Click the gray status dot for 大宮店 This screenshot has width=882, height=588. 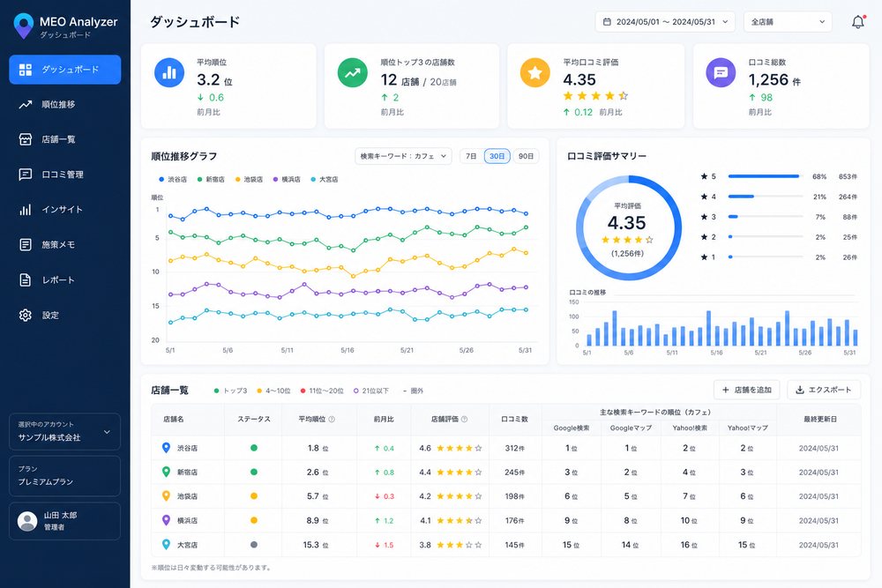[x=254, y=545]
